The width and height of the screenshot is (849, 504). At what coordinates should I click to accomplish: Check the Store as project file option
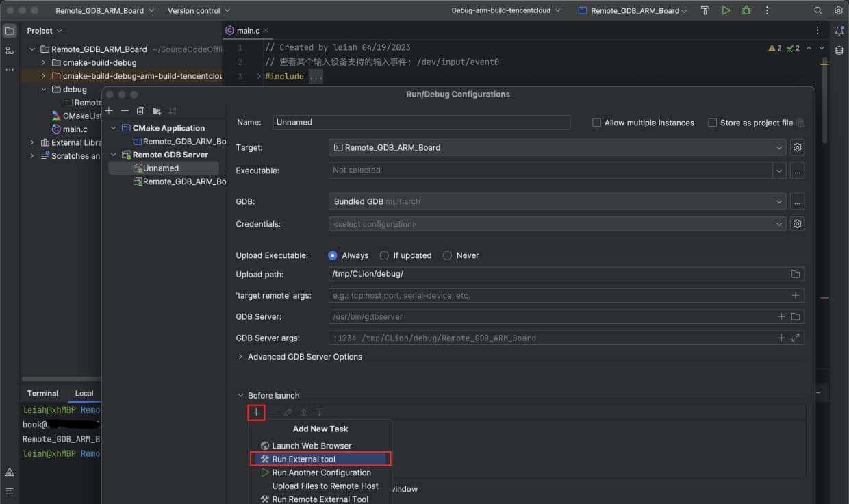(713, 123)
